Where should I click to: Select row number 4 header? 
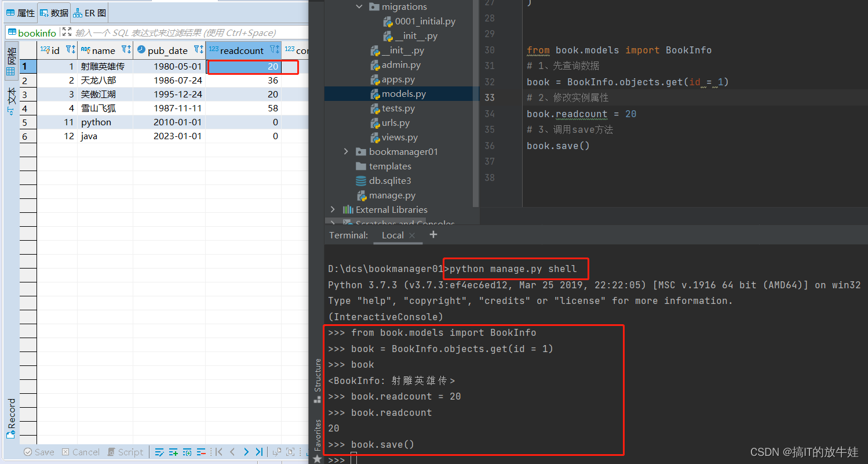(x=28, y=108)
